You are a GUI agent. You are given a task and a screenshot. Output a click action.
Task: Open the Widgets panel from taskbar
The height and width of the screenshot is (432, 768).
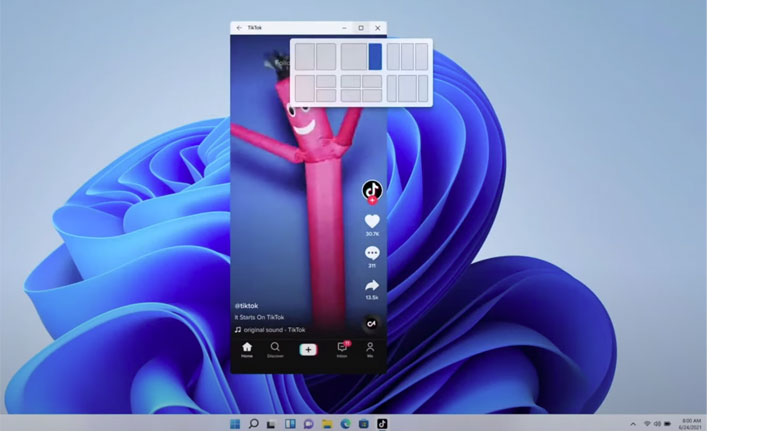click(290, 424)
